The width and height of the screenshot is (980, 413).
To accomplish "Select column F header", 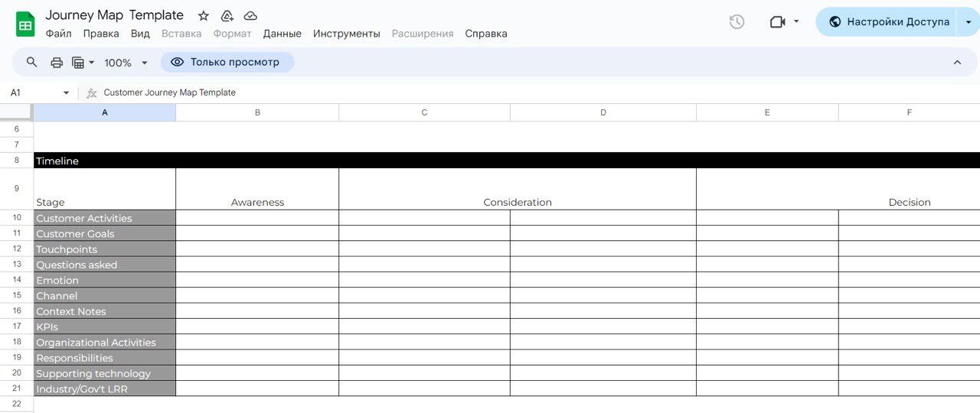I will 910,112.
